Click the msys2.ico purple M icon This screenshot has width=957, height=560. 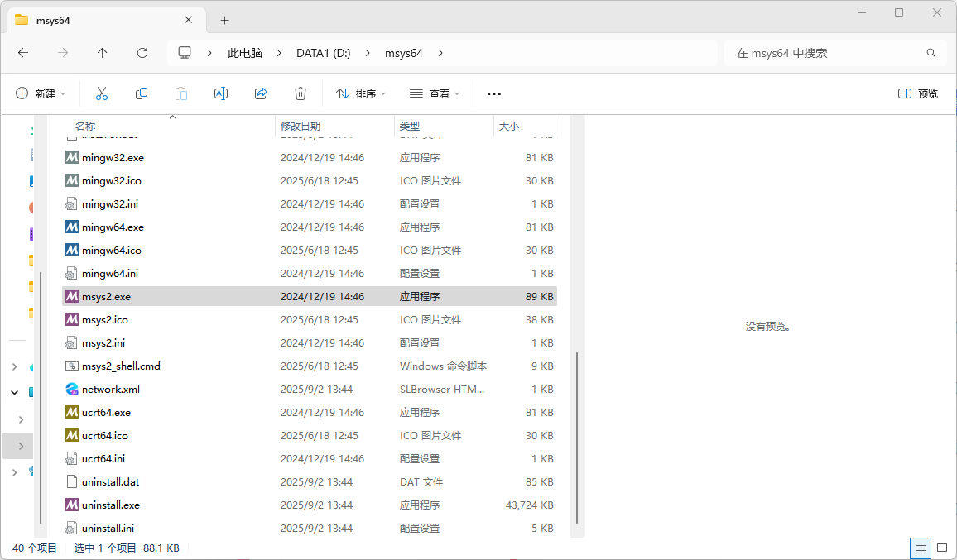pyautogui.click(x=72, y=319)
